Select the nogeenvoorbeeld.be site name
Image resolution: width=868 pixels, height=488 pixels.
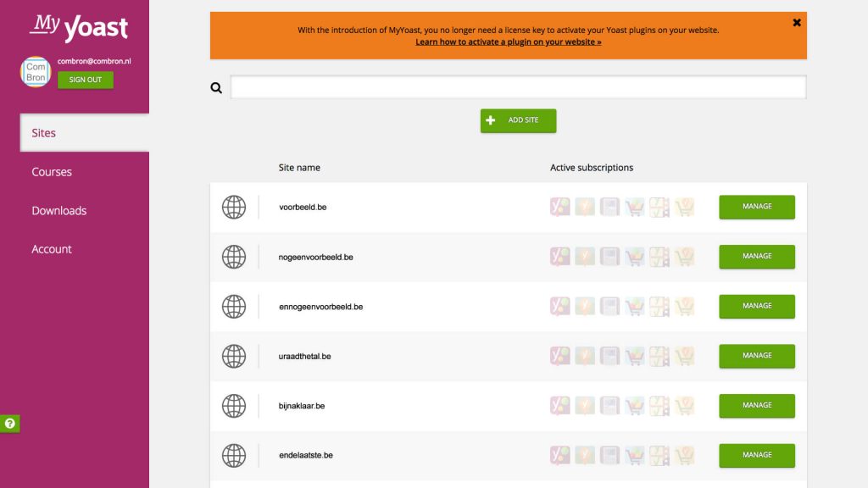click(x=315, y=257)
